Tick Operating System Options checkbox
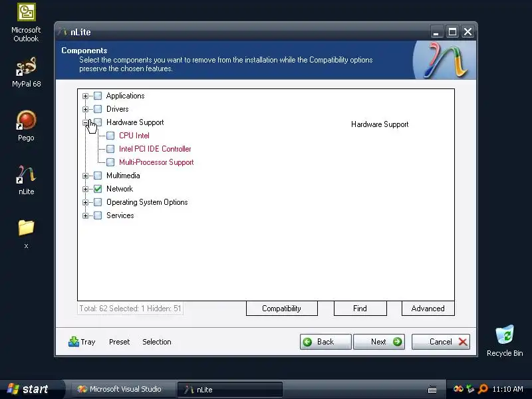Screen dimensions: 532x399 coord(98,202)
